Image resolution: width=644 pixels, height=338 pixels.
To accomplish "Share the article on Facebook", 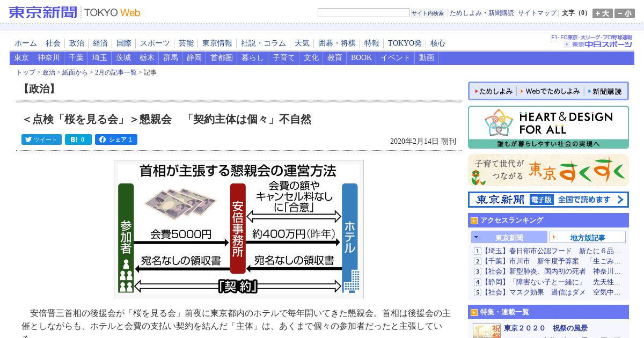I will (116, 139).
